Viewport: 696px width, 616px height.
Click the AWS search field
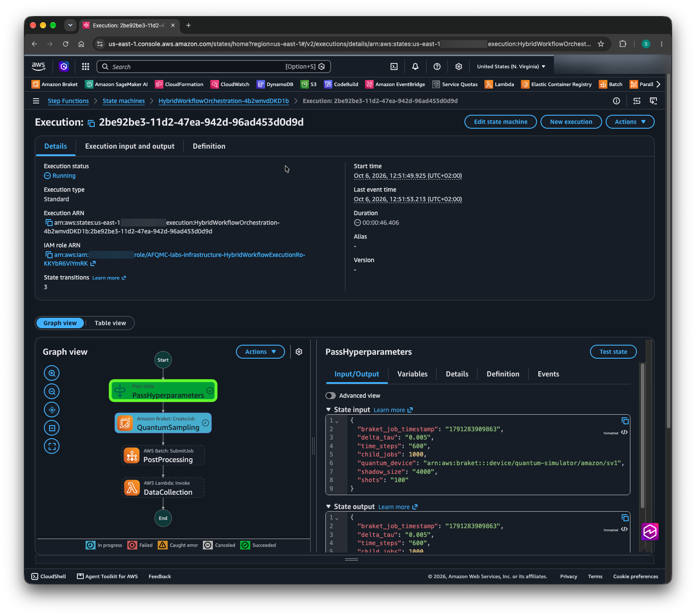[x=213, y=67]
